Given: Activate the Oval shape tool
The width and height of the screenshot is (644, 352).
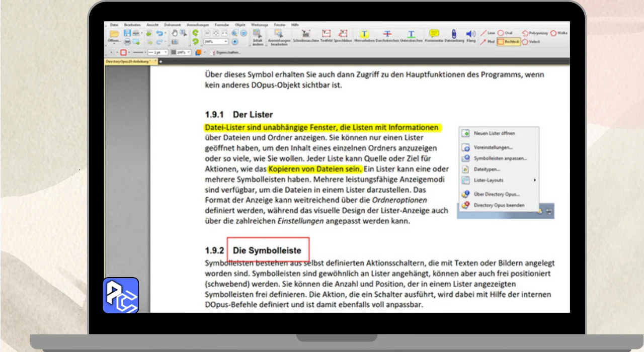Looking at the screenshot, I should coord(505,33).
